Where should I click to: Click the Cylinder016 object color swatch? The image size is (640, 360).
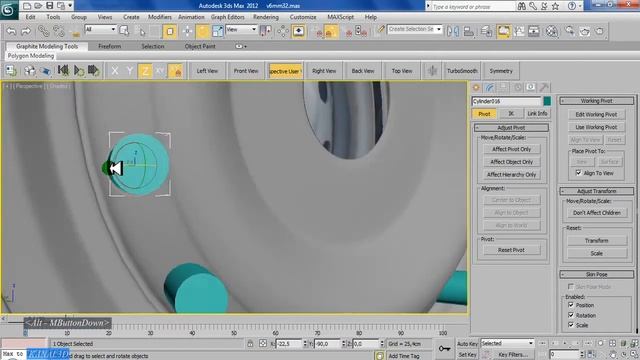(x=547, y=101)
